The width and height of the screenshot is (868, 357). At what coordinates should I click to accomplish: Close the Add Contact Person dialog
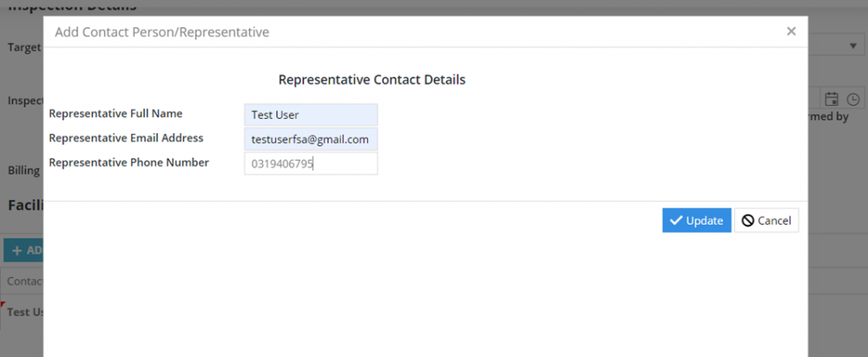[791, 31]
